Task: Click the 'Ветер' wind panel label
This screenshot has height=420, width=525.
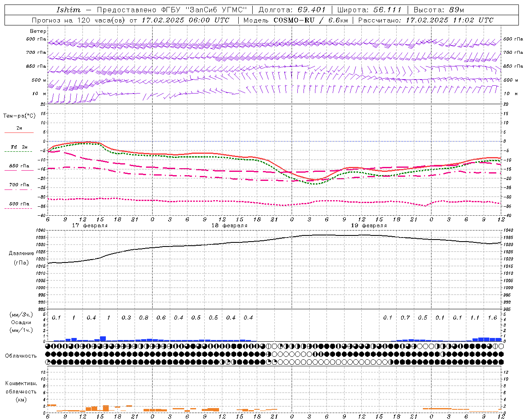Action: (x=38, y=31)
